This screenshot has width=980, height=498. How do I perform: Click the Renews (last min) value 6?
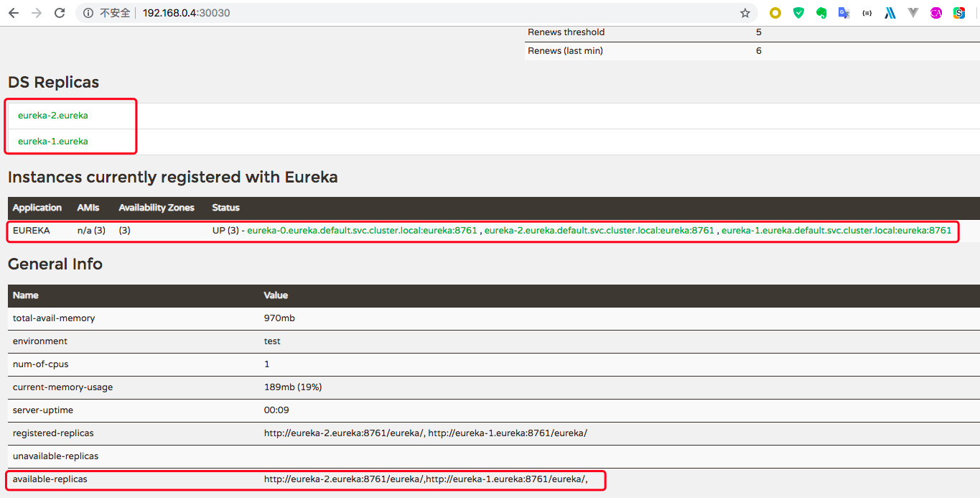pyautogui.click(x=759, y=50)
